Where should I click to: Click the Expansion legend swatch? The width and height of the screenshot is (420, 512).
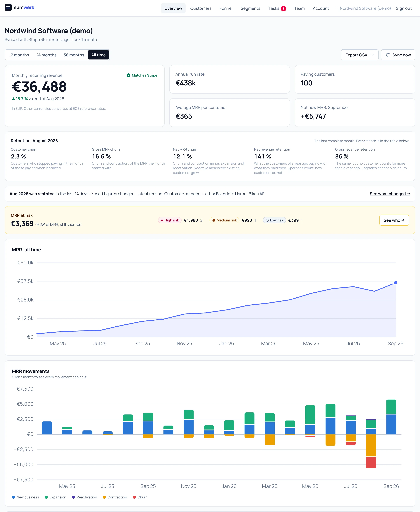click(x=46, y=497)
